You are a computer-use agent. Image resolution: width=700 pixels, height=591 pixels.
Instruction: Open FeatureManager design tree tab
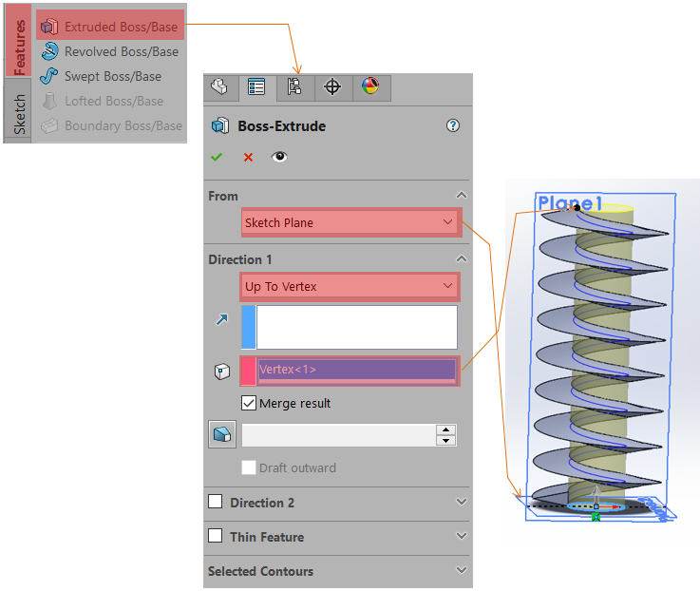pos(219,87)
